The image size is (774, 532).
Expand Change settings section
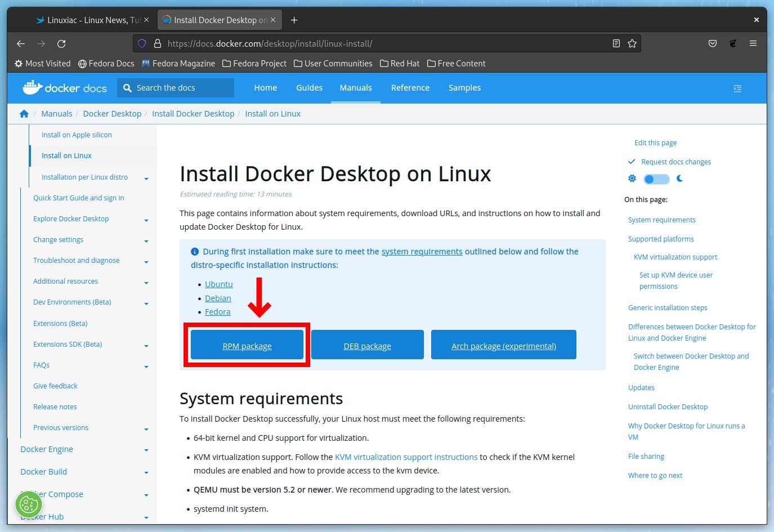[146, 241]
